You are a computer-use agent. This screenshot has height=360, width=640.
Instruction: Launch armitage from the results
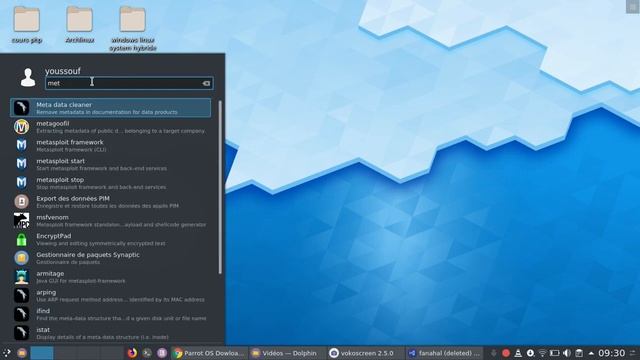111,277
